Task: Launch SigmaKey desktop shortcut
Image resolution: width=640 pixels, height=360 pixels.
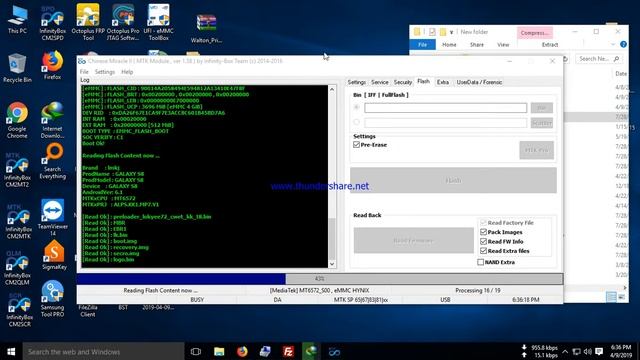Action: pos(54,255)
